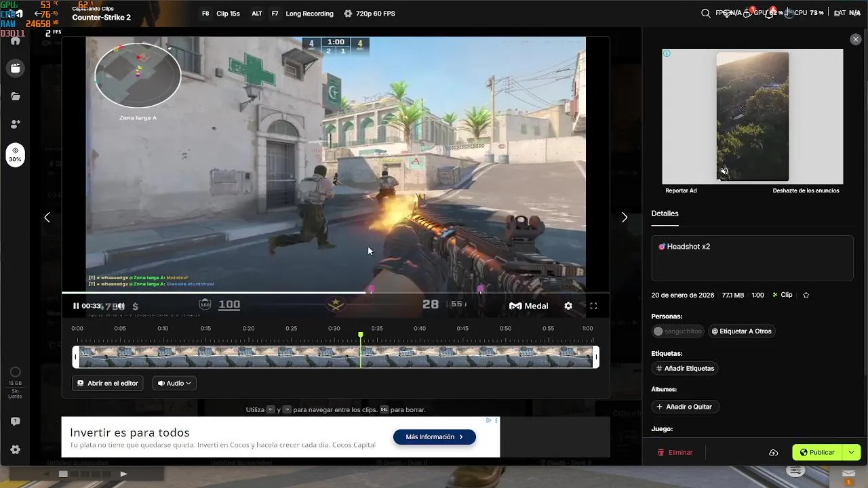Click the video progress bar

coord(336,293)
